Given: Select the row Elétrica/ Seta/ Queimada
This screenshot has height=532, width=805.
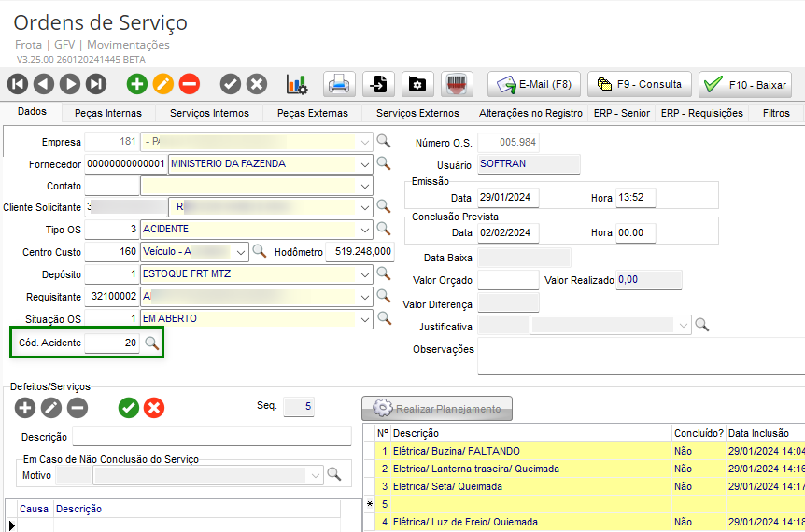Looking at the screenshot, I should click(447, 486).
